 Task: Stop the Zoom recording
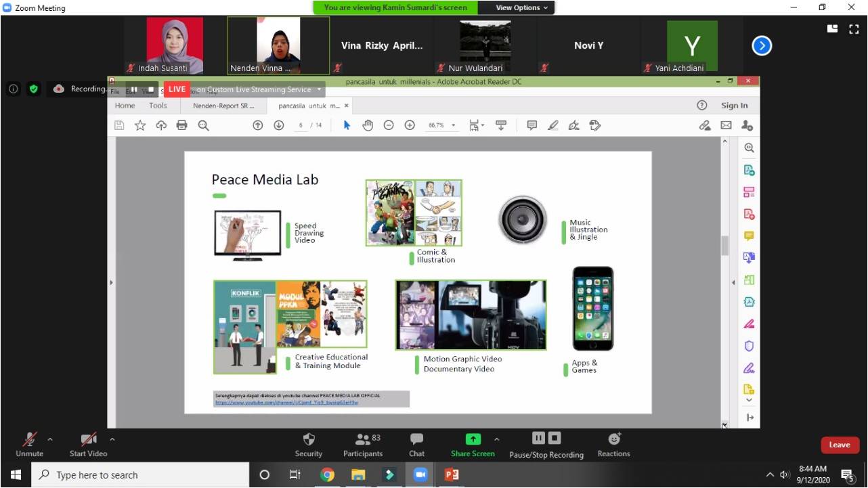click(555, 438)
